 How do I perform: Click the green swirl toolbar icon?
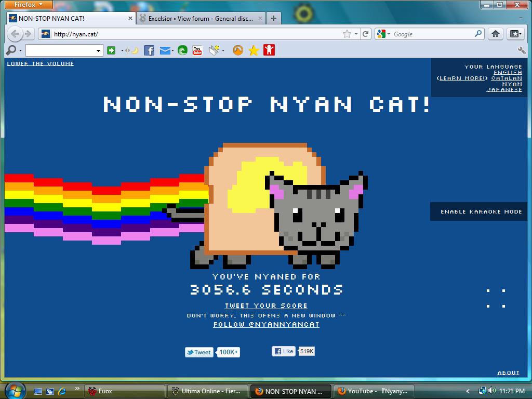(x=182, y=50)
